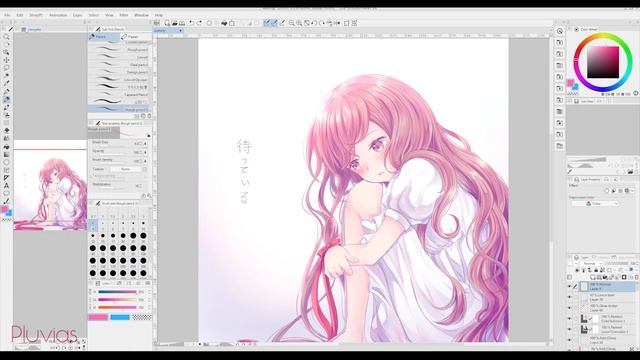
Task: Hide the Add (Glow) Layer 34
Action: click(570, 340)
